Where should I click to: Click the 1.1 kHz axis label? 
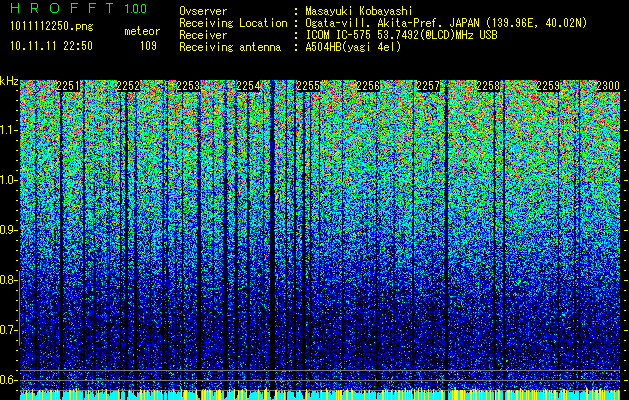[8, 130]
